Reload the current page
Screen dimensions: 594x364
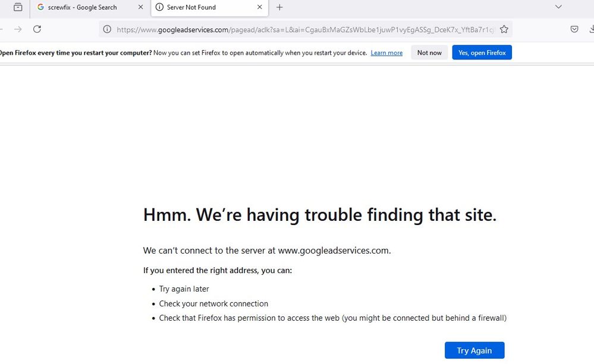tap(37, 29)
